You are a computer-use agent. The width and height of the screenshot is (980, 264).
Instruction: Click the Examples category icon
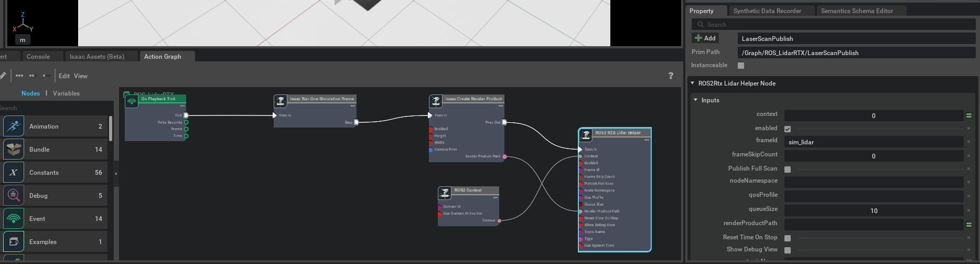[x=14, y=242]
